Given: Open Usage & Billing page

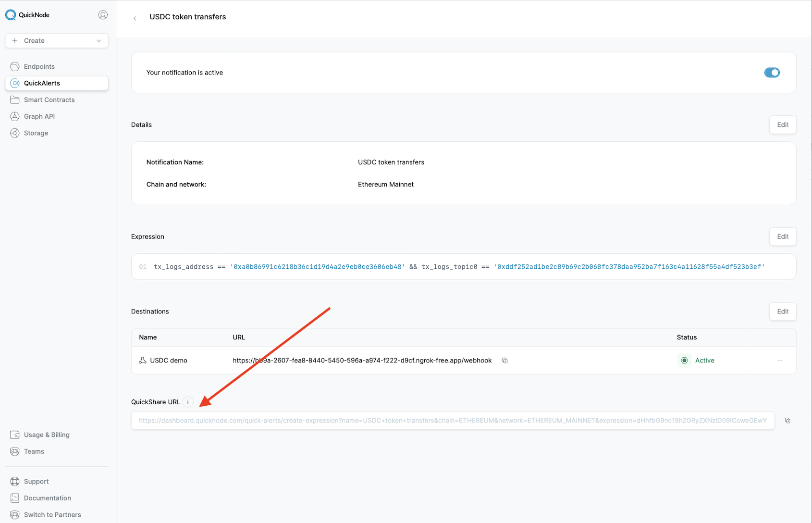Looking at the screenshot, I should [57, 435].
